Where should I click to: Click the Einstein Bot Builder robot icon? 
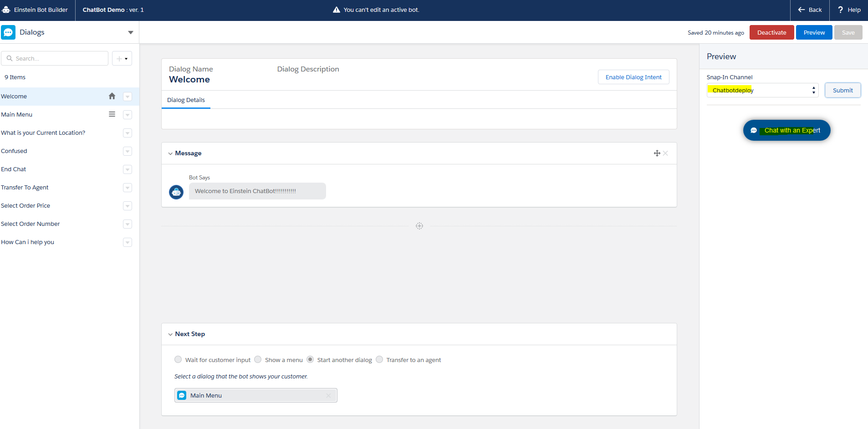point(6,10)
